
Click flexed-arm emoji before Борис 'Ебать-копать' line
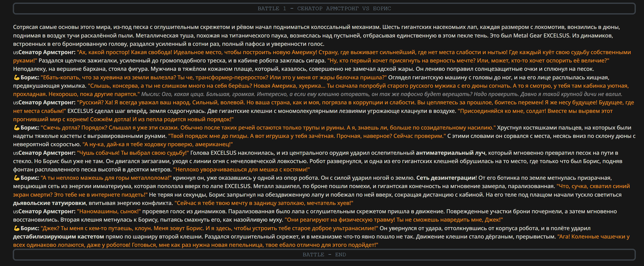tap(16, 77)
